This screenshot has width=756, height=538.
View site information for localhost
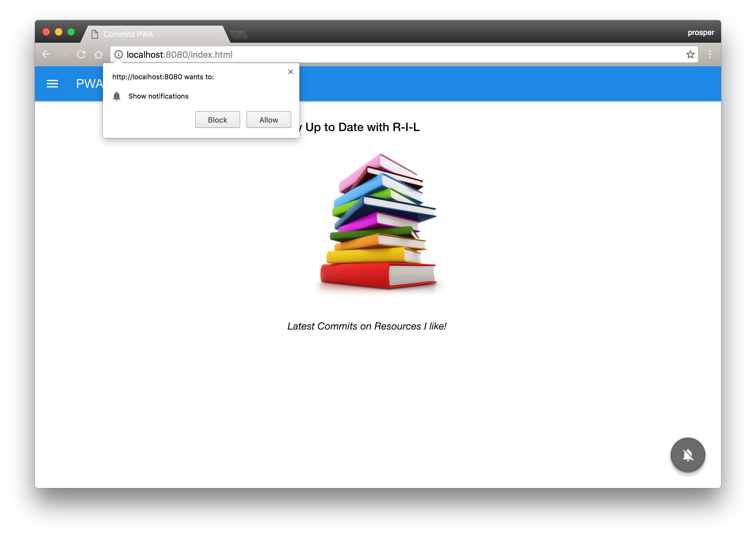click(x=119, y=54)
